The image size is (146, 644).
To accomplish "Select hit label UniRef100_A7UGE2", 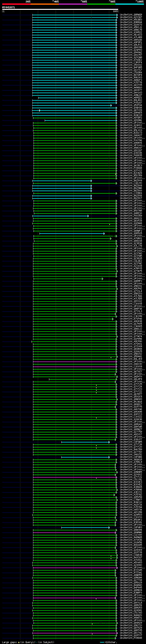I will pos(131,60).
